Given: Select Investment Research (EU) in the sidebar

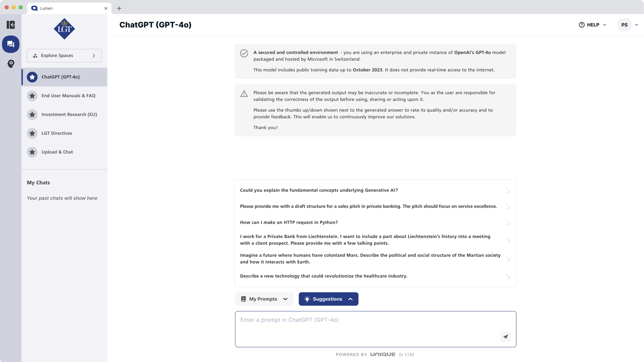Looking at the screenshot, I should click(x=69, y=114).
